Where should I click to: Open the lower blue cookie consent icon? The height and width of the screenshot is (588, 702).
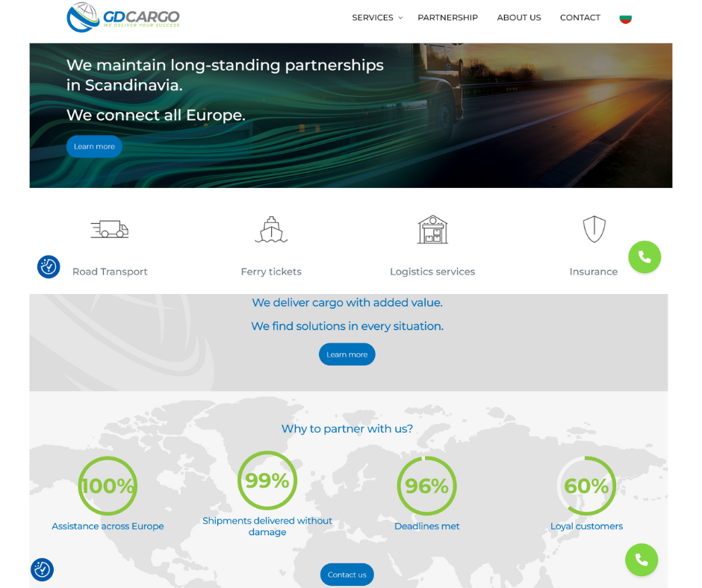pos(42,569)
